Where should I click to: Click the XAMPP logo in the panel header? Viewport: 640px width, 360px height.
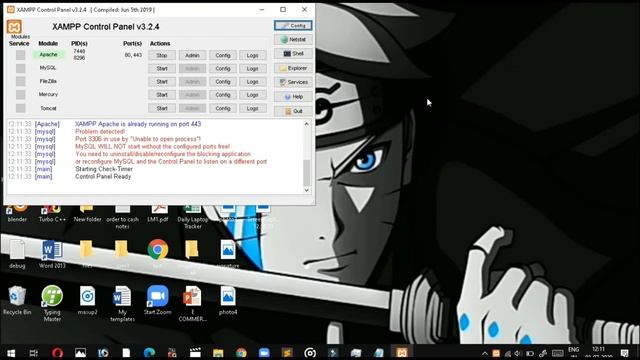14,27
